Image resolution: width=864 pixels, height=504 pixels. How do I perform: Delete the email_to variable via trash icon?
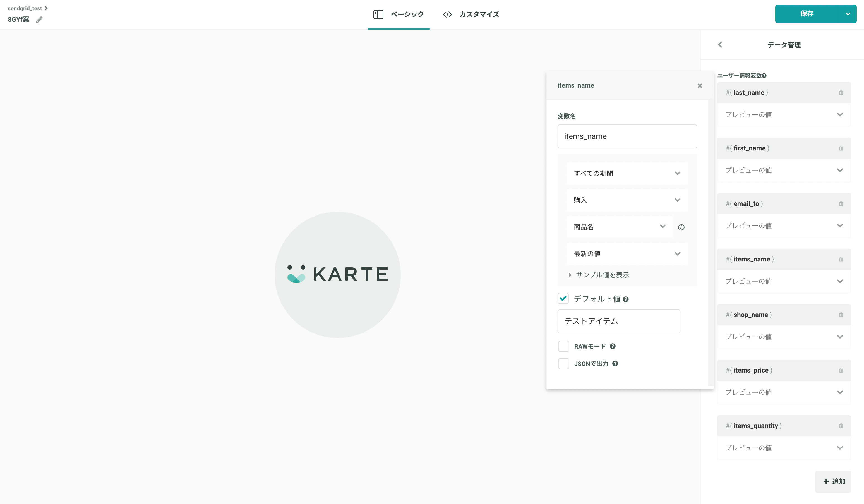click(841, 204)
